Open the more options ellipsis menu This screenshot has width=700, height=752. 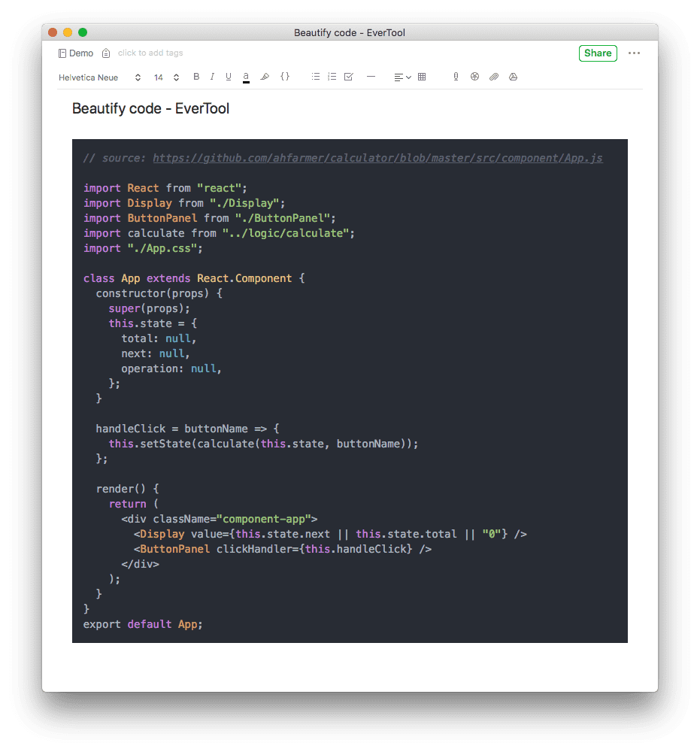tap(634, 53)
